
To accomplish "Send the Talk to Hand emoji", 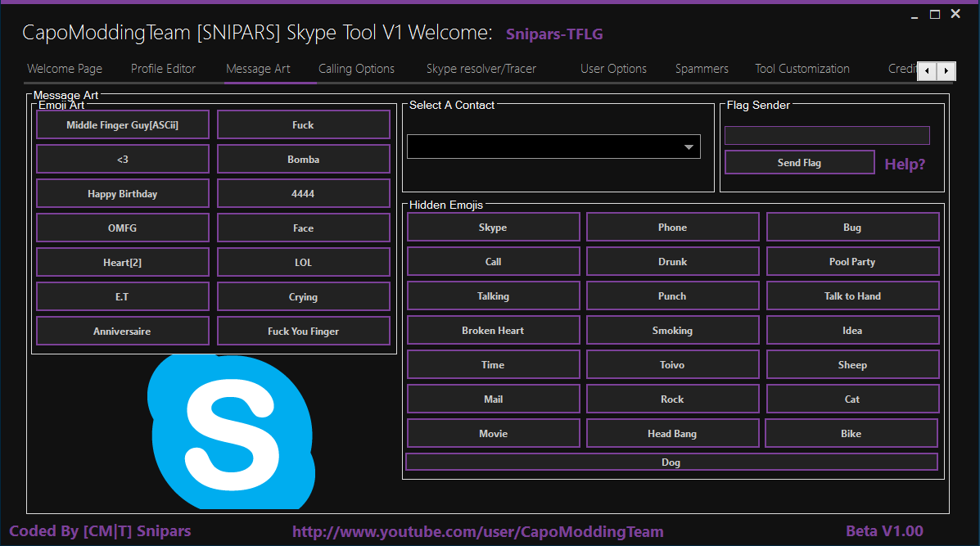I will click(852, 296).
